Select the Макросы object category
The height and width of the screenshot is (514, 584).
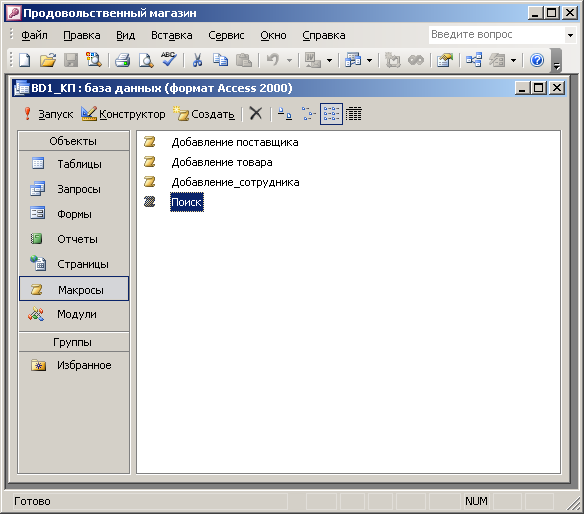coord(74,289)
